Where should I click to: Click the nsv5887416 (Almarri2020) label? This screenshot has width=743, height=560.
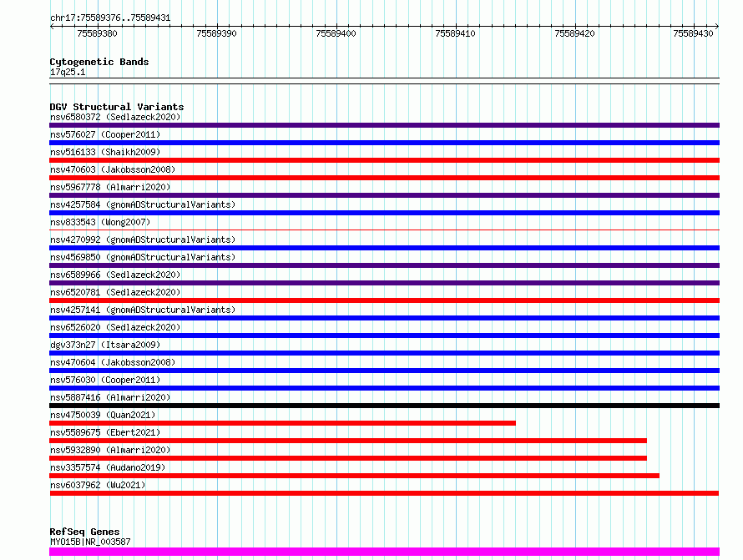(x=110, y=397)
